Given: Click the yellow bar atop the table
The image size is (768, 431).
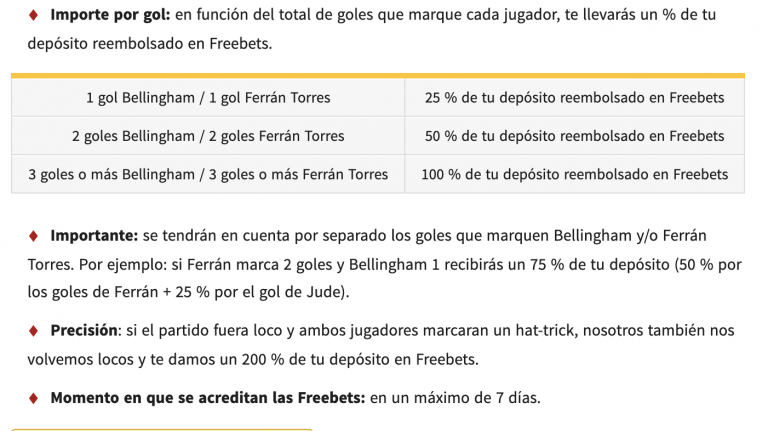Looking at the screenshot, I should pos(378,75).
